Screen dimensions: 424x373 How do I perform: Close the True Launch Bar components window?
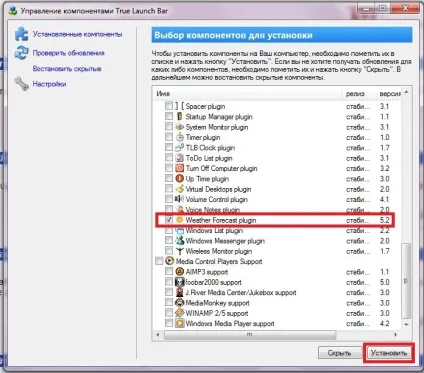(x=405, y=9)
